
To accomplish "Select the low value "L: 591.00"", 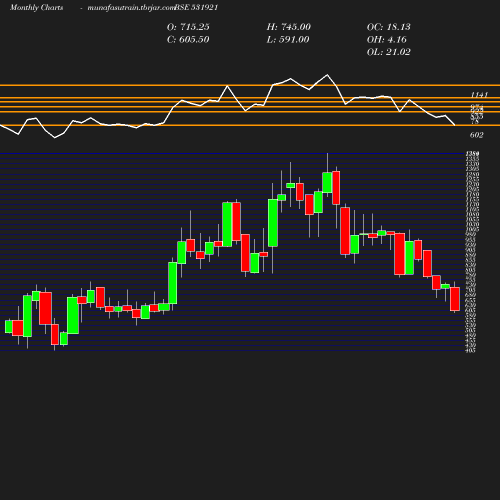I will point(288,40).
